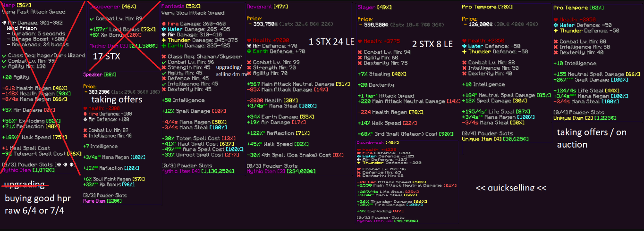Viewport: 644px width, 231px height.
Task: Click the quickselling label
Action: pyautogui.click(x=511, y=188)
